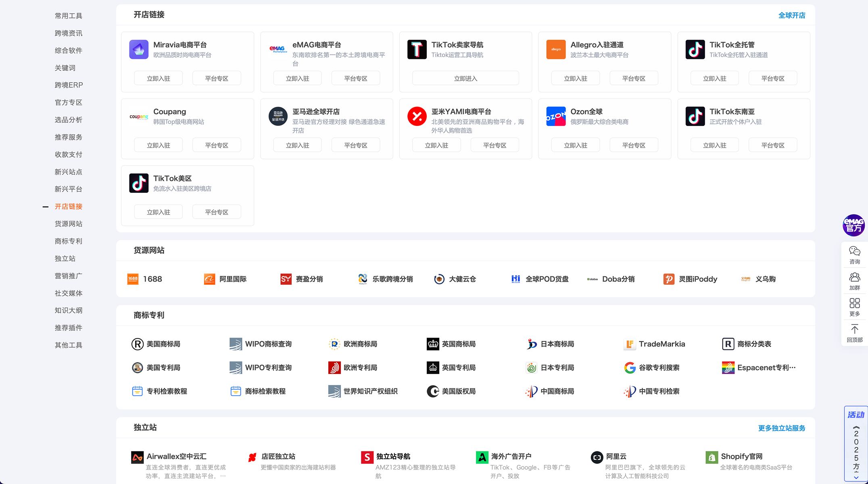The image size is (868, 484).
Task: Click the orange Allegro logo icon
Action: click(556, 50)
